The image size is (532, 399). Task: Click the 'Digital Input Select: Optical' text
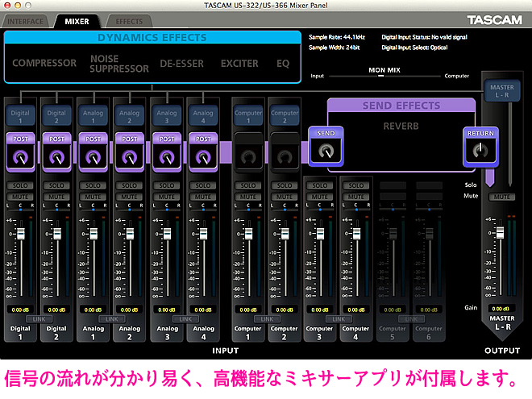click(x=414, y=48)
